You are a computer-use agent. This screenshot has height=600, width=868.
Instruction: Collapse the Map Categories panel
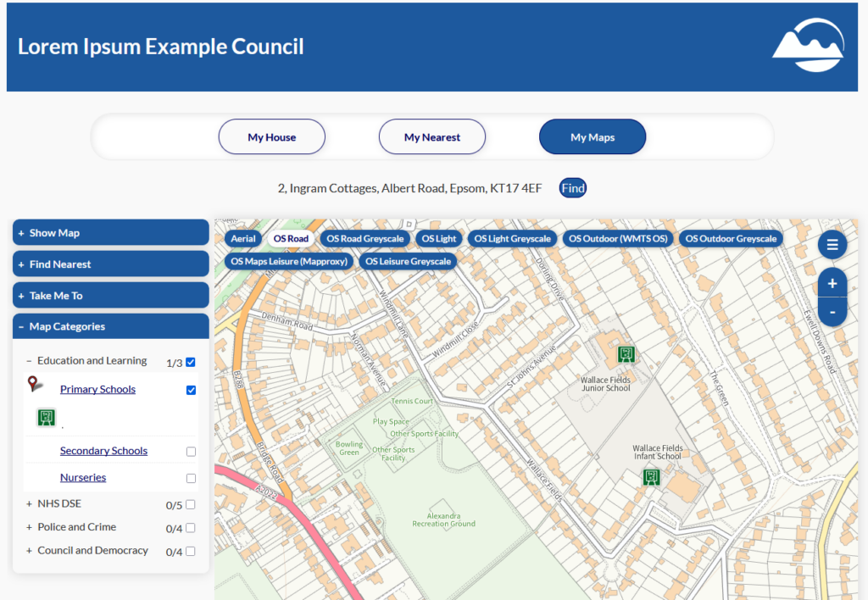pos(110,326)
